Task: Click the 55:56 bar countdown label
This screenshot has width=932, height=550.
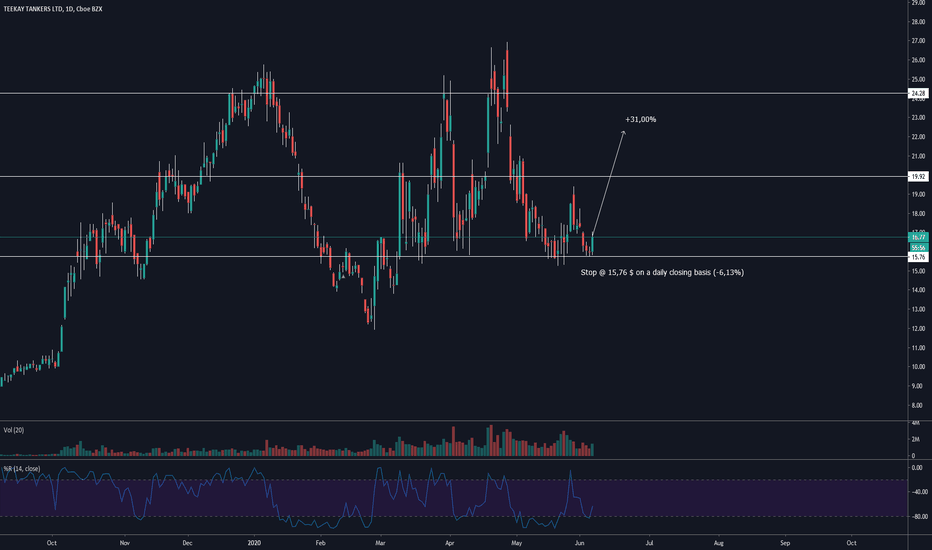Action: 918,247
